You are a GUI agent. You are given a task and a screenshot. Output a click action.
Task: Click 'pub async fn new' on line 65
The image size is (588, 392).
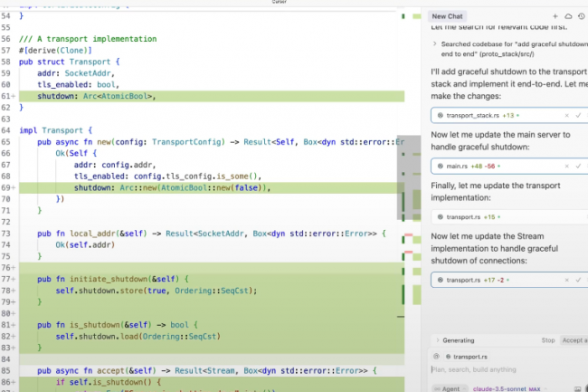[x=74, y=142]
